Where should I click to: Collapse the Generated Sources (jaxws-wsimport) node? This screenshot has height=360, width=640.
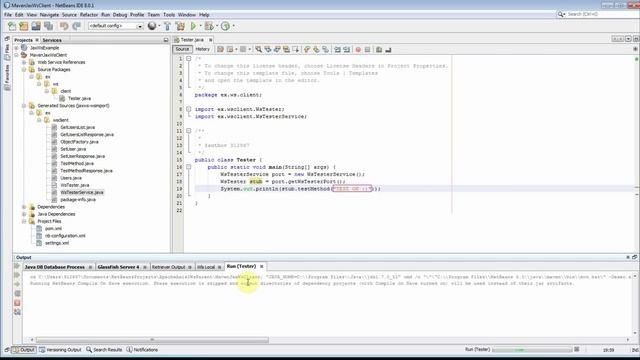click(x=24, y=106)
